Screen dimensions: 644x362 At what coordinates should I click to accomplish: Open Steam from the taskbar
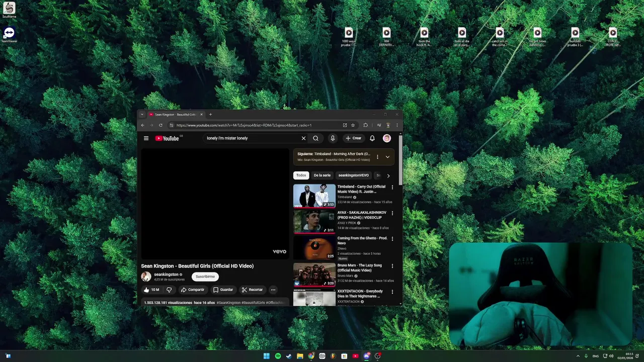click(289, 356)
